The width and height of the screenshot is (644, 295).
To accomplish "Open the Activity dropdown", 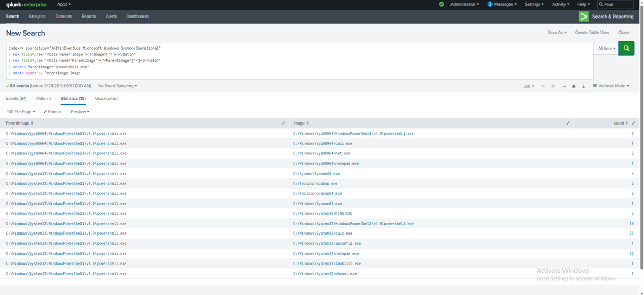I will [560, 4].
